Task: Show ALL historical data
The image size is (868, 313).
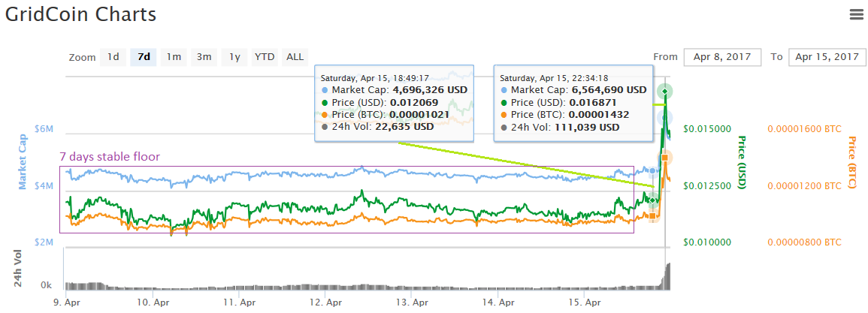Action: pos(295,57)
